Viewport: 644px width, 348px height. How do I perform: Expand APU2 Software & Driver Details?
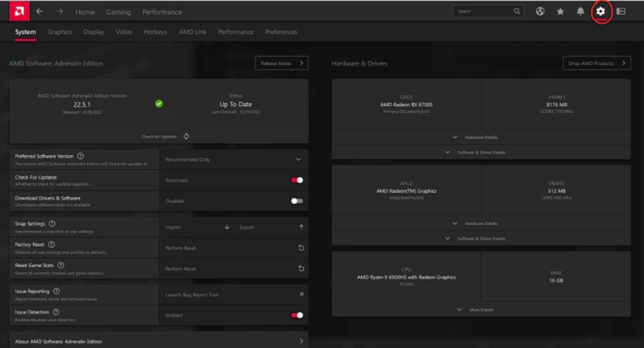pos(481,238)
